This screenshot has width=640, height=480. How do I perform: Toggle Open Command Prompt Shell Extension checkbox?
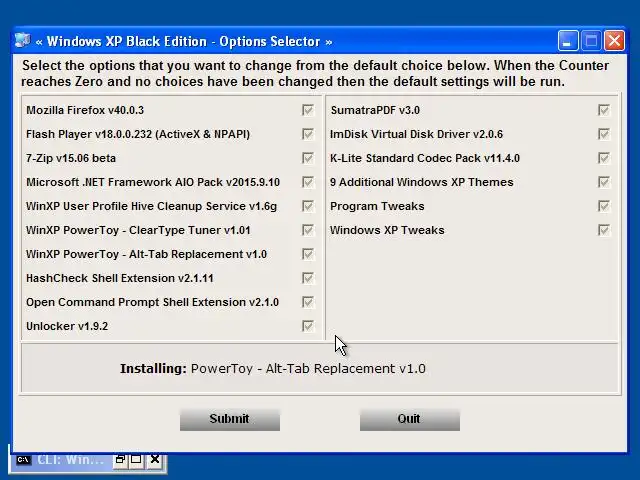[308, 302]
